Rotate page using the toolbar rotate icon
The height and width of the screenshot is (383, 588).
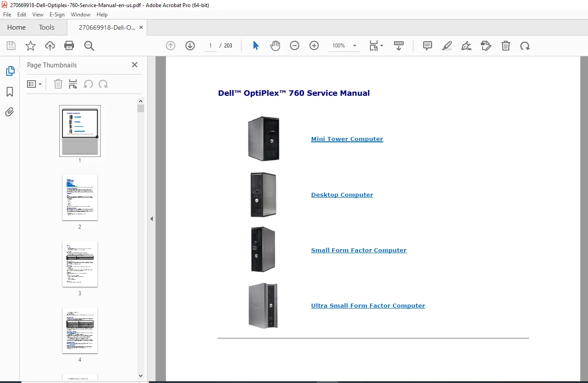pos(525,46)
